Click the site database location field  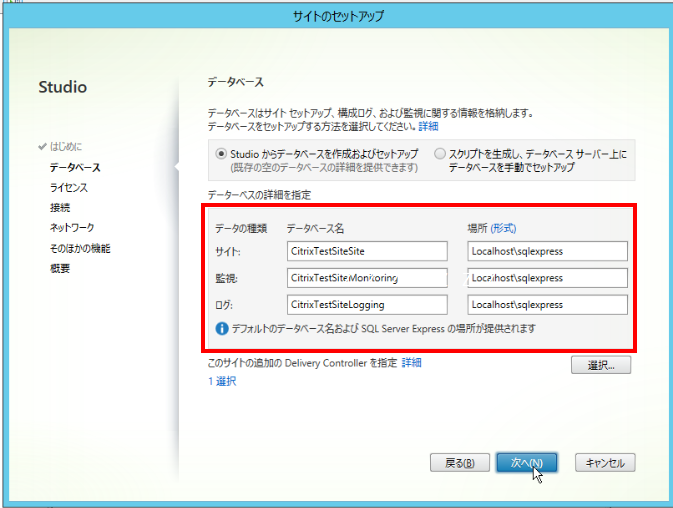[x=547, y=251]
